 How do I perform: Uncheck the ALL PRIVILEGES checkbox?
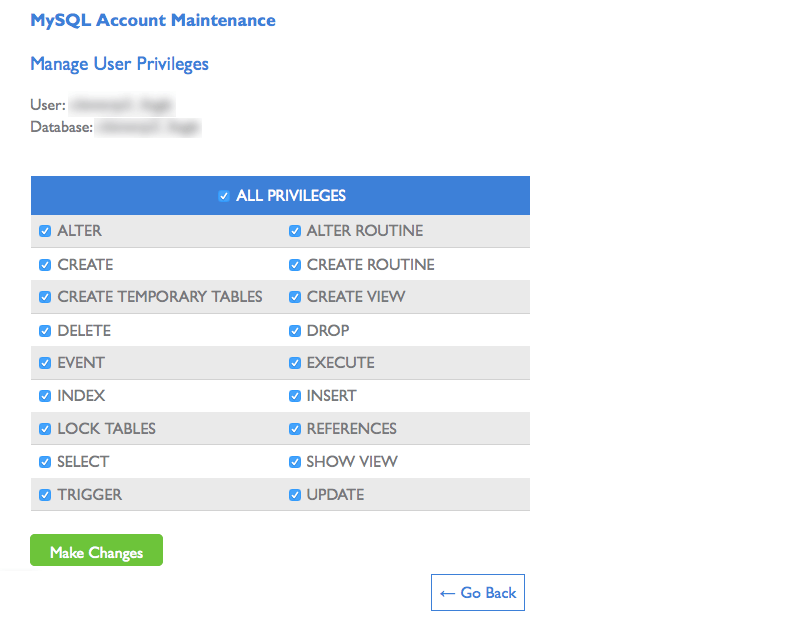tap(224, 196)
